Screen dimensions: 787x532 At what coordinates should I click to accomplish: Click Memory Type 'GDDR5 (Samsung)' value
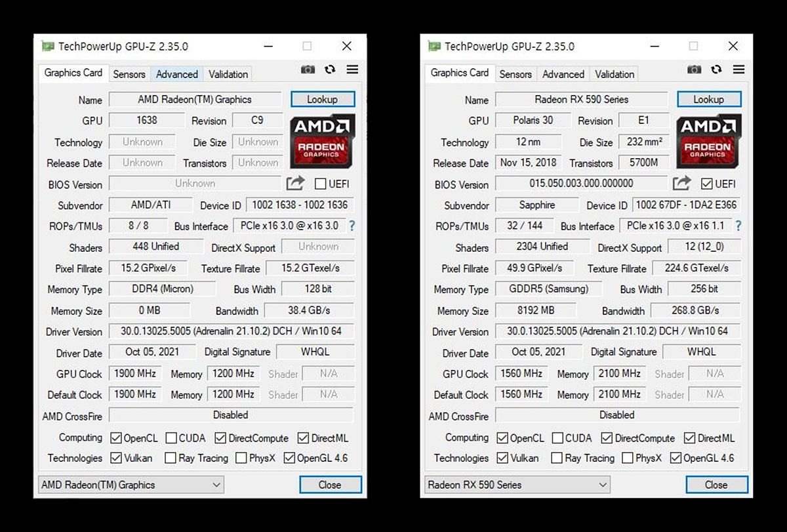(548, 289)
